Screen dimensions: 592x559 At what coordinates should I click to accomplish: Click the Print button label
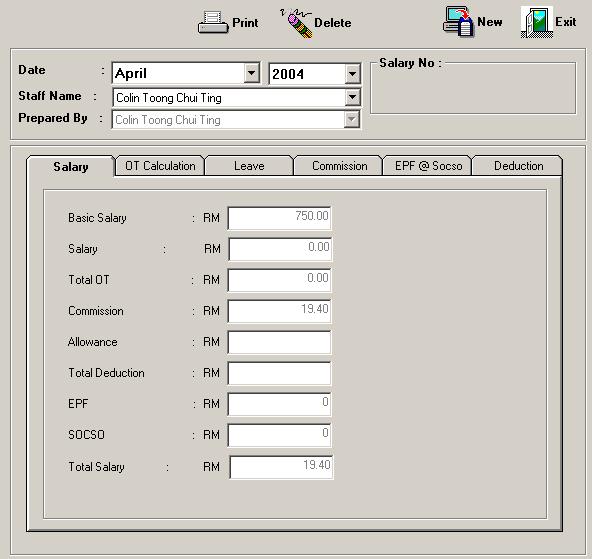245,23
